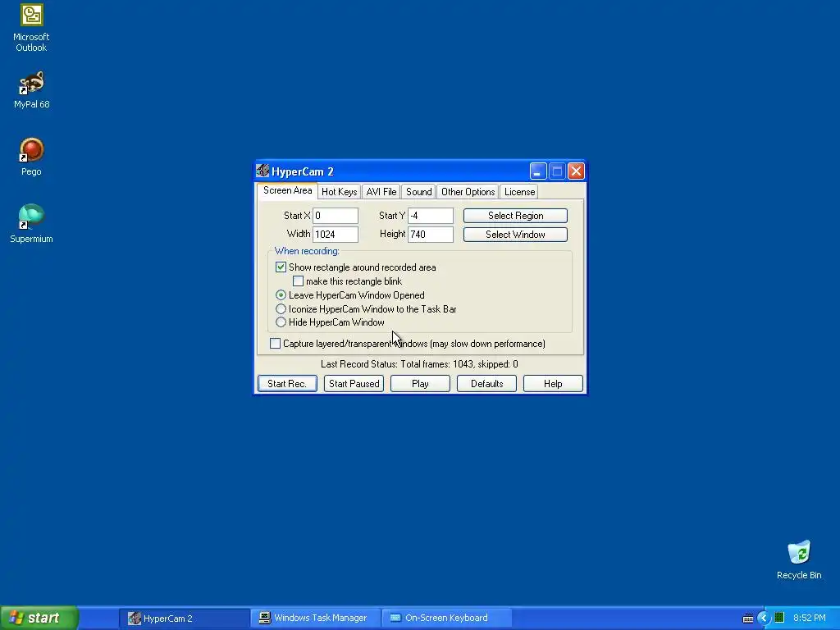The height and width of the screenshot is (630, 840).
Task: Switch to Windows Task Manager taskbar button
Action: (316, 619)
